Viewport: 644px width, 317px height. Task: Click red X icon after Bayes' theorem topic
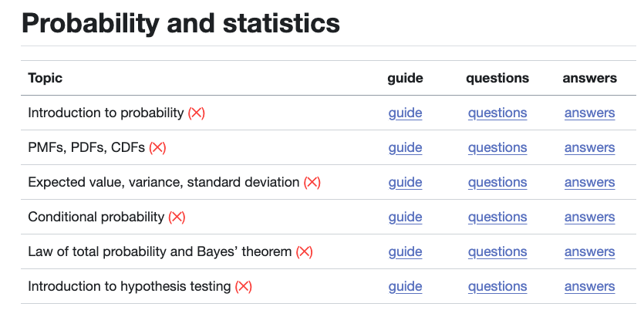point(304,251)
